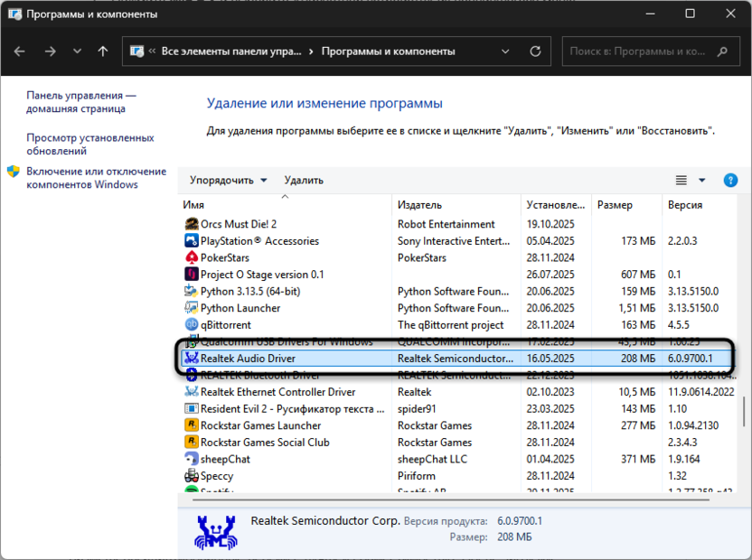Image resolution: width=752 pixels, height=560 pixels.
Task: Open help with the blue question mark icon
Action: point(730,180)
